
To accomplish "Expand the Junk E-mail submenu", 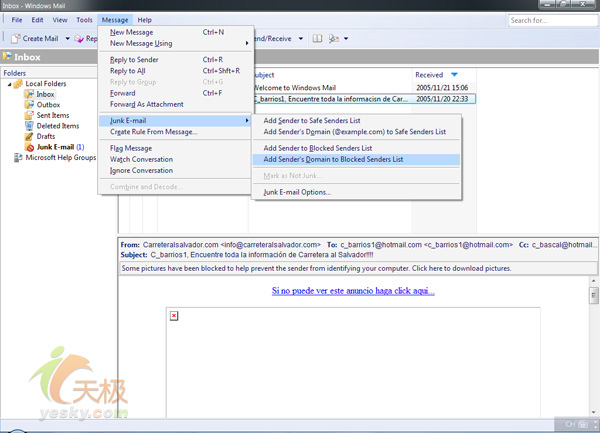I will pyautogui.click(x=176, y=120).
